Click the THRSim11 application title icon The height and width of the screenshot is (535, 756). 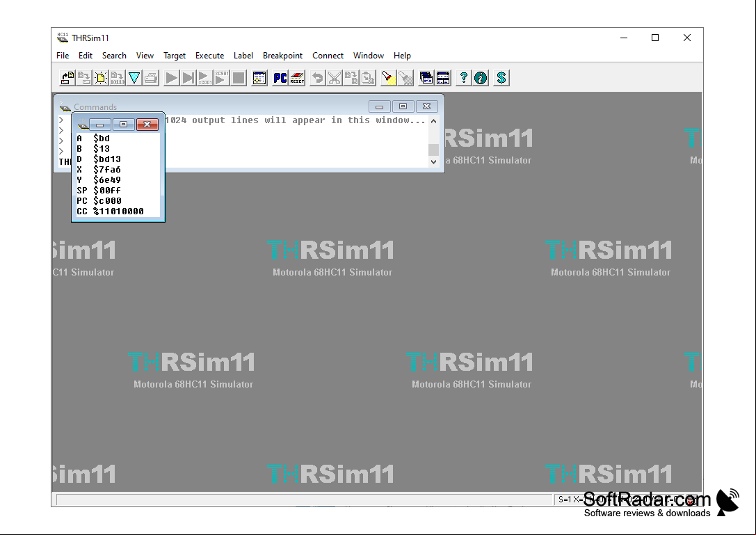(63, 38)
